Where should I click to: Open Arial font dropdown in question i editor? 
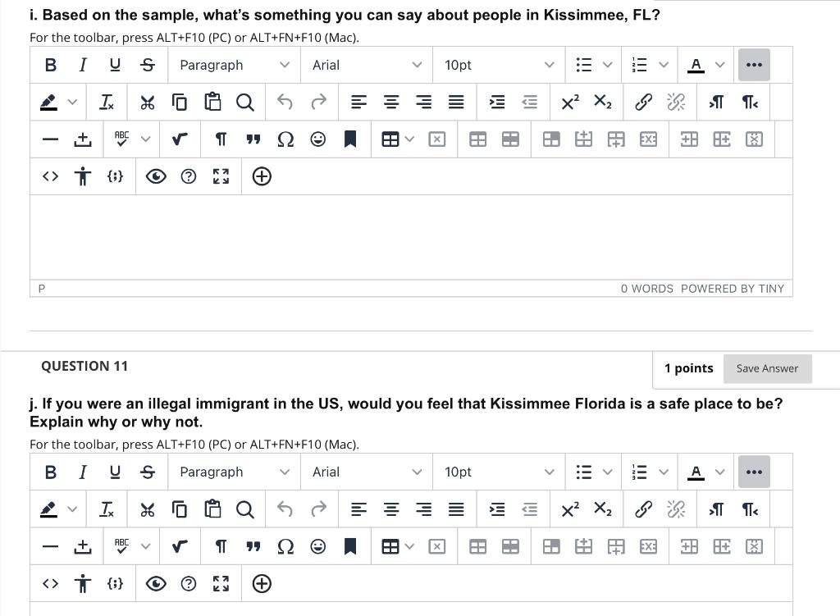point(367,65)
